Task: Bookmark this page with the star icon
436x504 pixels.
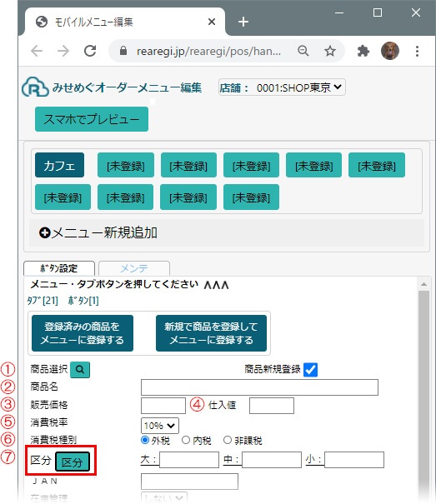Action: (330, 51)
